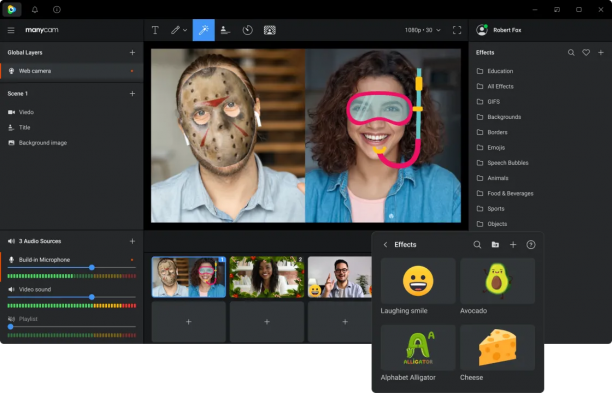This screenshot has height=393, width=612.
Task: Unmute the Playlist audio icon
Action: tap(11, 319)
